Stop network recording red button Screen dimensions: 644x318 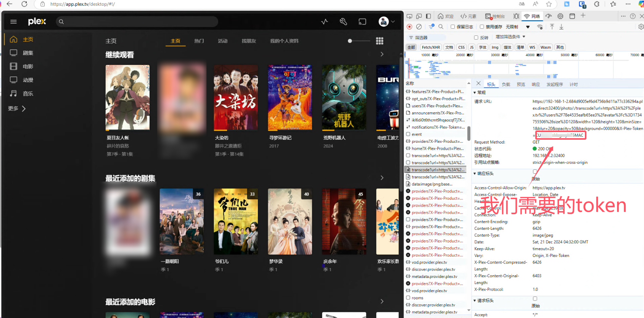409,27
